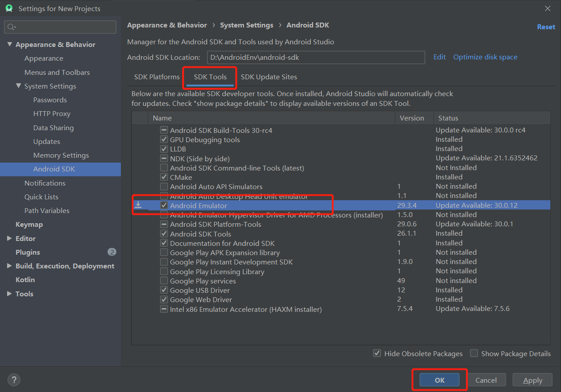Click Optimize disk space link
561x392 pixels.
point(485,57)
